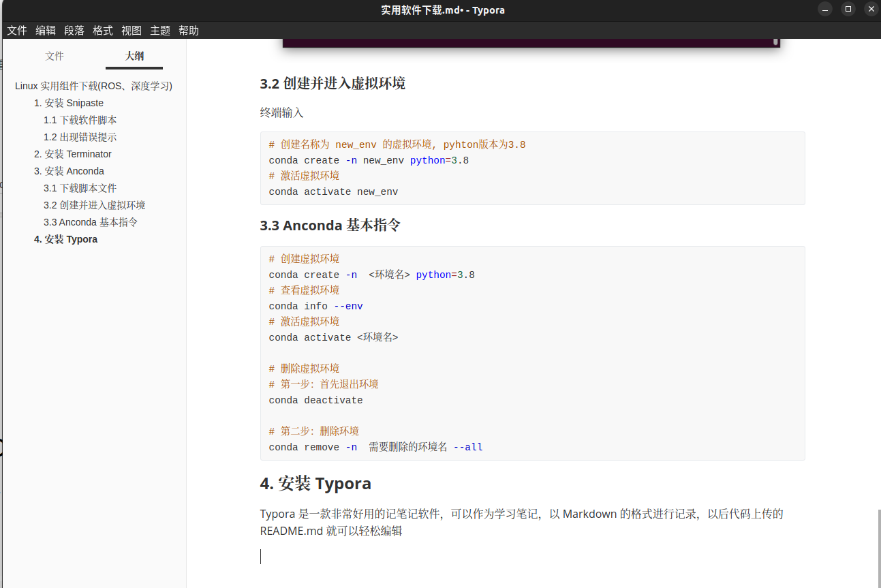This screenshot has width=881, height=588.
Task: Open the 格式 menu
Action: pos(103,31)
